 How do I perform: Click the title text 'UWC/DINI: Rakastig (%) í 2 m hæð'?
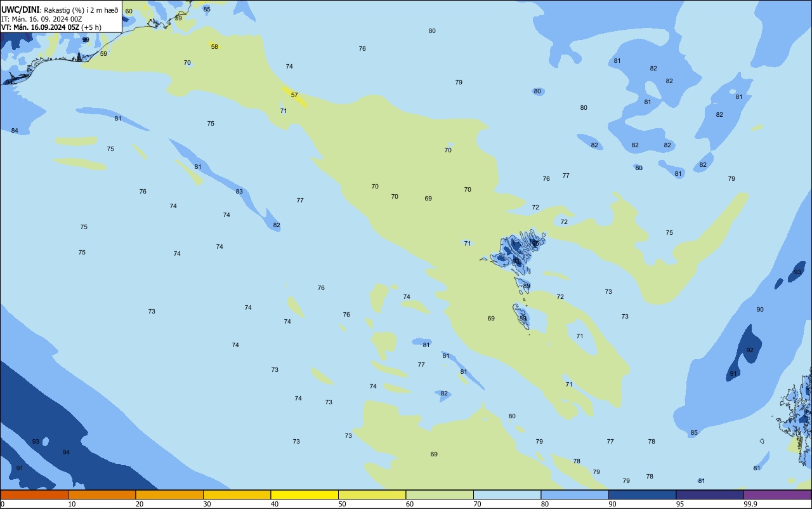[x=60, y=9]
